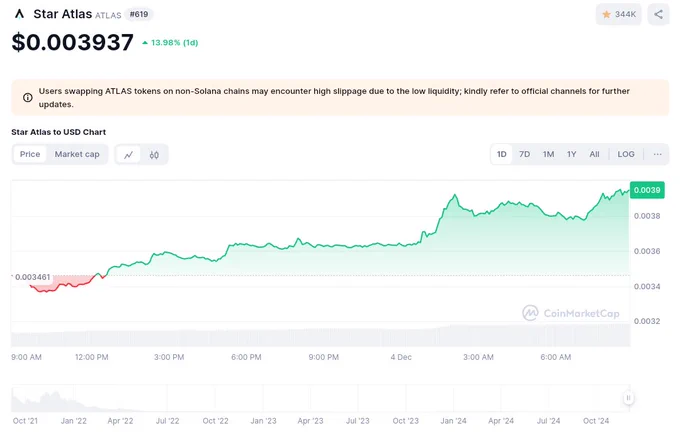
Task: Click the 6:00 AM axis label
Action: (x=556, y=357)
